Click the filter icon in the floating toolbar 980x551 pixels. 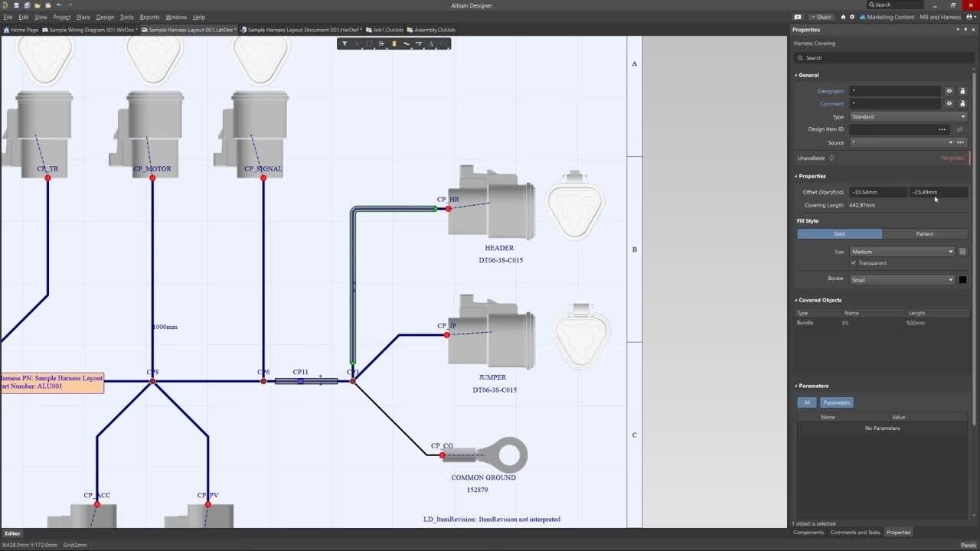pyautogui.click(x=345, y=44)
